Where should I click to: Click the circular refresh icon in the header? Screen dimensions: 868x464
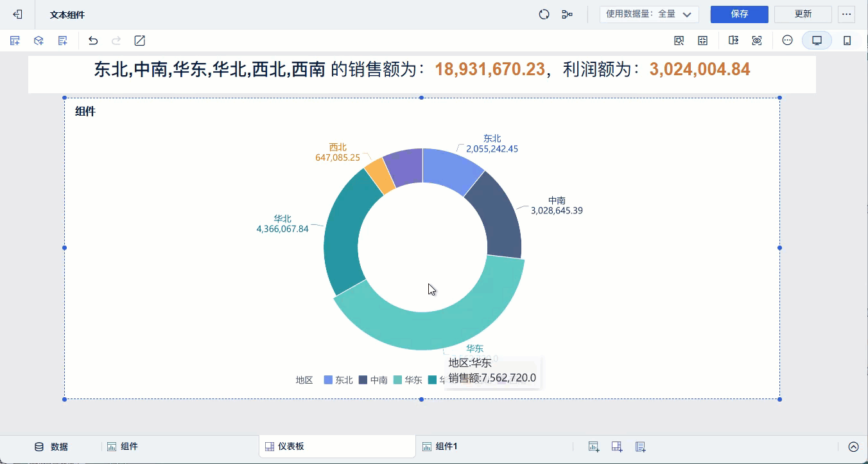[x=544, y=14]
